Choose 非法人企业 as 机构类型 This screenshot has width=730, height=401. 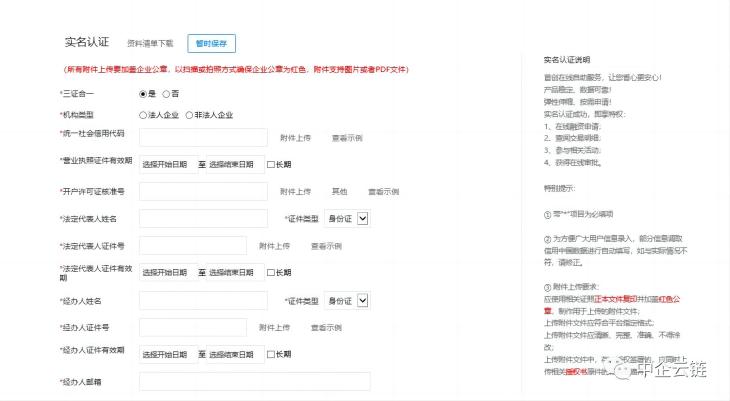[186, 115]
